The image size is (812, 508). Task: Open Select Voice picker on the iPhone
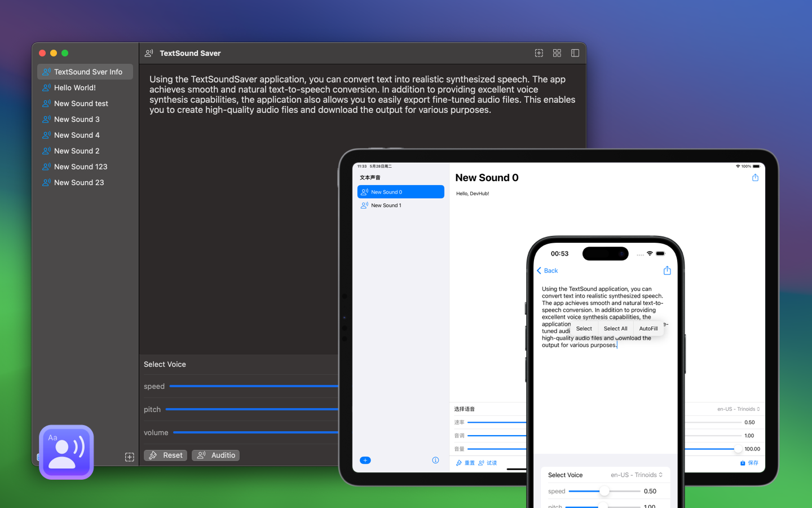click(637, 475)
